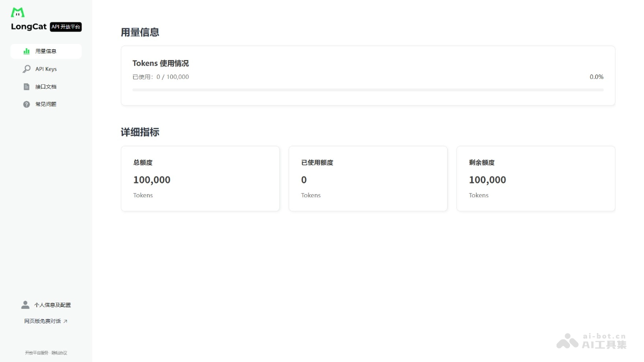Click the question mark icon for 常见问题

tap(26, 105)
